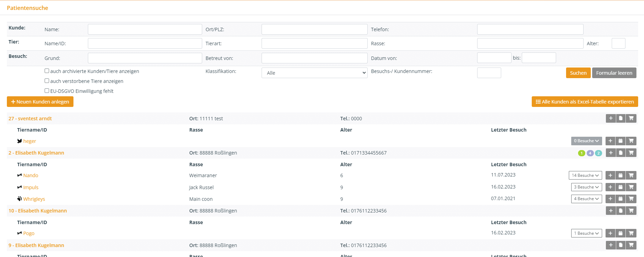This screenshot has width=644, height=257.
Task: Open cart icon for customer 10 Elisabeth Kugelmann
Action: 631,211
